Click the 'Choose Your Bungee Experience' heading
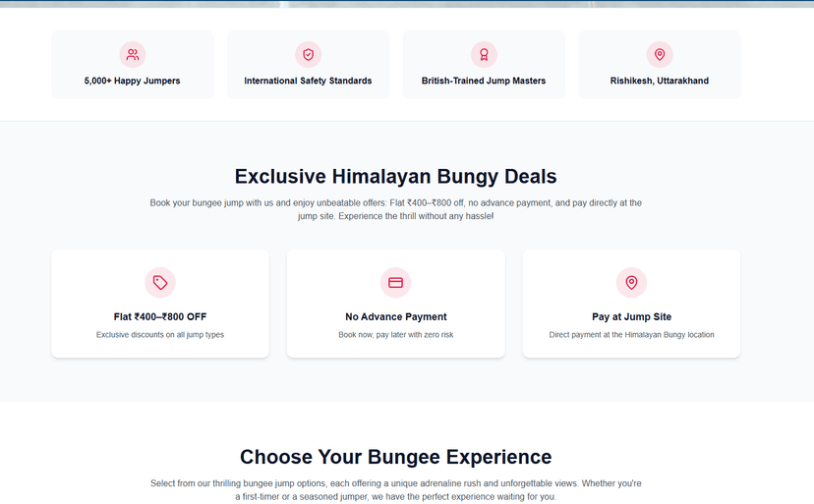This screenshot has height=504, width=814. 395,457
